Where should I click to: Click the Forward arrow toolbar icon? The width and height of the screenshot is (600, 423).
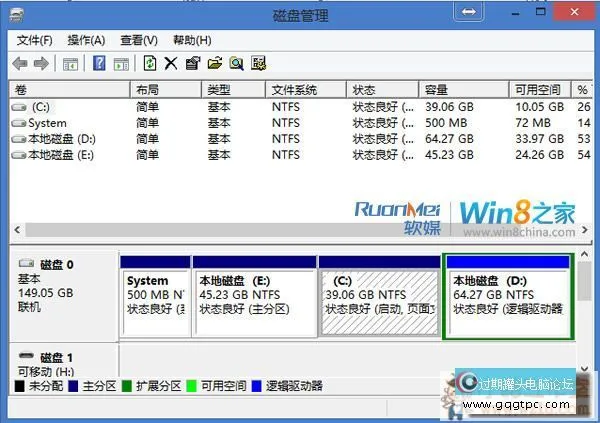click(41, 64)
